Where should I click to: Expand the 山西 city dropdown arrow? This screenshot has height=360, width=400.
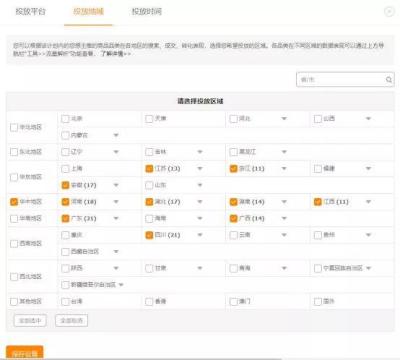[368, 119]
